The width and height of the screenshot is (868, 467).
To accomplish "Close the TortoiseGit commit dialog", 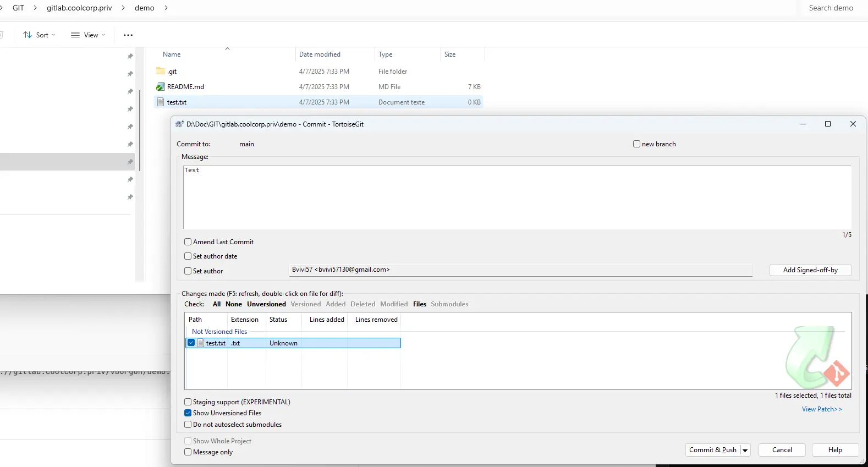I will [853, 124].
